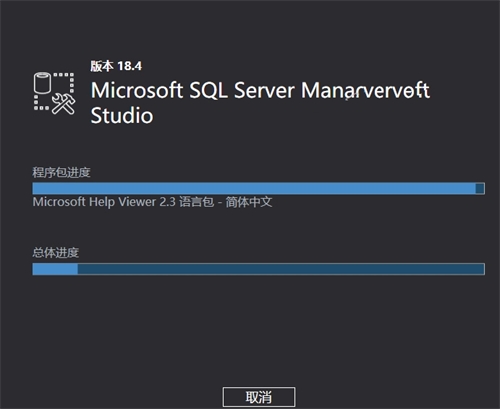Click the 语言包 text in the status line
This screenshot has height=409, width=500.
point(197,202)
